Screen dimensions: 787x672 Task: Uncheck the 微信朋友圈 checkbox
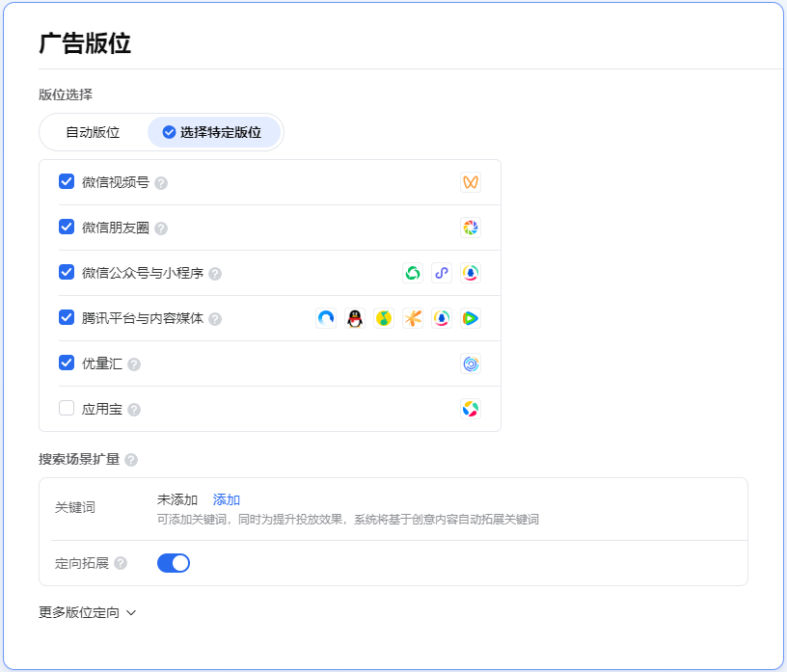pyautogui.click(x=67, y=227)
